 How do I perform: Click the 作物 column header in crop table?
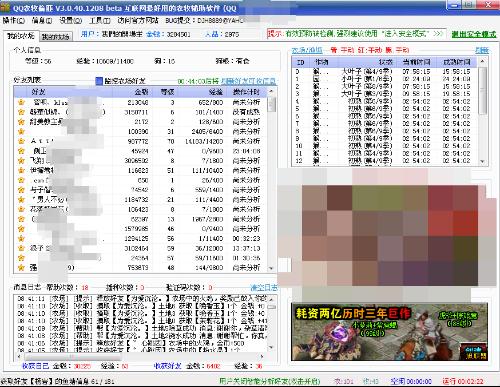(323, 62)
